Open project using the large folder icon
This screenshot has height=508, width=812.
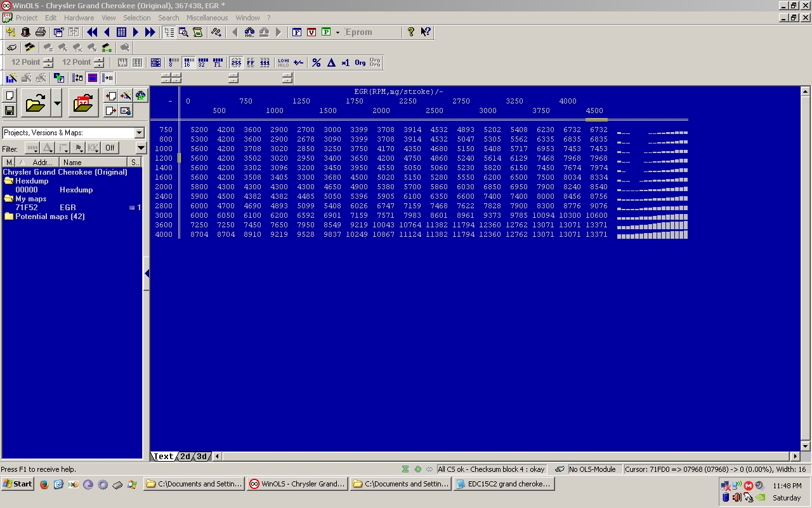[36, 103]
